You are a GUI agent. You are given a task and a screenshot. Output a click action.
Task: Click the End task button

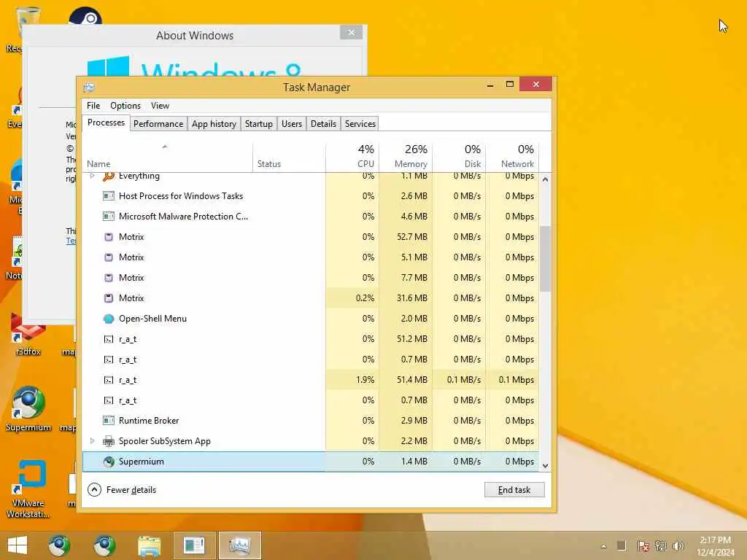514,489
